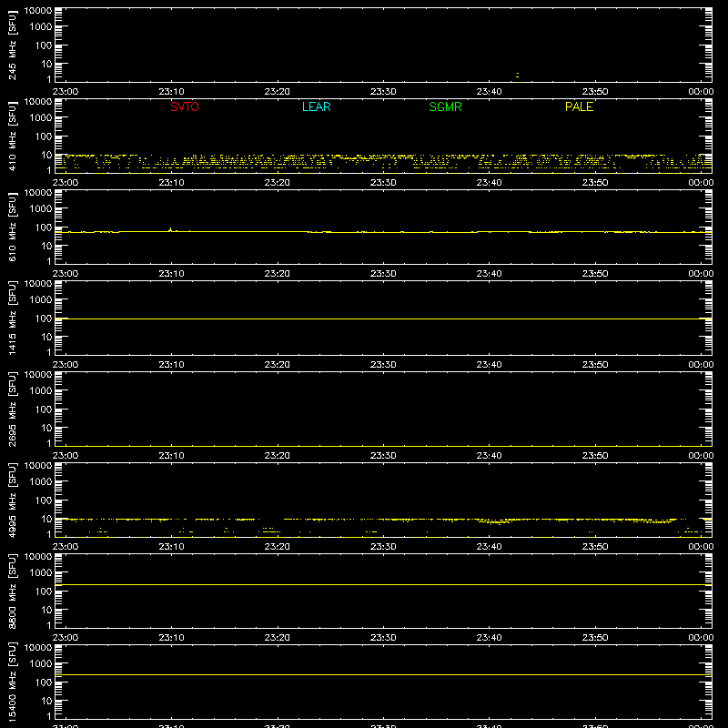
Task: Click the 23:10 tick of the 2695 MHz plot
Action: point(171,456)
